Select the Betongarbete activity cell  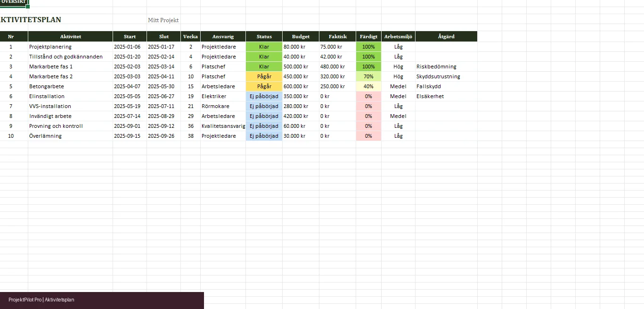(x=71, y=86)
